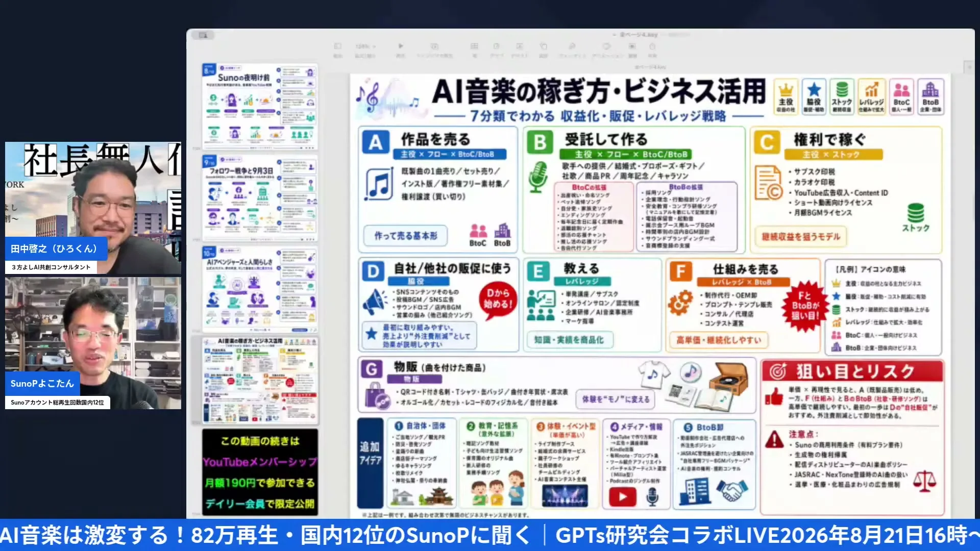
Task: Select the '【凡例】アイコンの意味' legend heading
Action: click(x=870, y=269)
